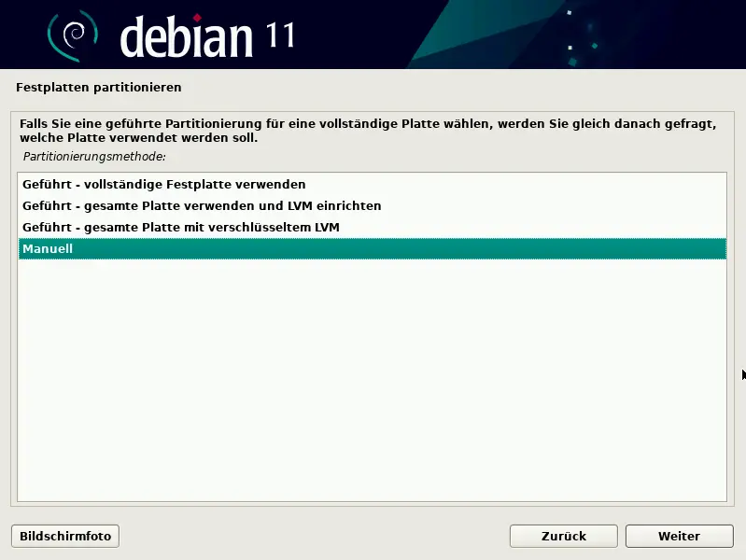Pick 'Geführt - gesamte Platte mit verschlüsseltem LVM'
The image size is (746, 560).
coord(372,228)
